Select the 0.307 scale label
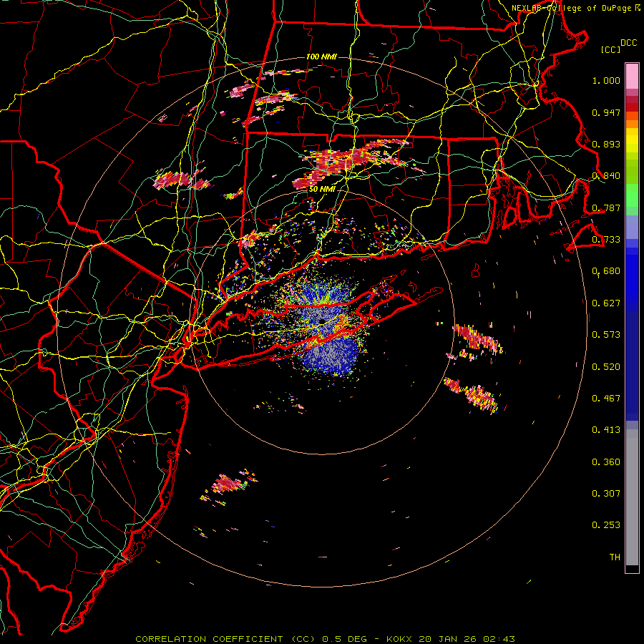The width and height of the screenshot is (644, 644). click(606, 494)
